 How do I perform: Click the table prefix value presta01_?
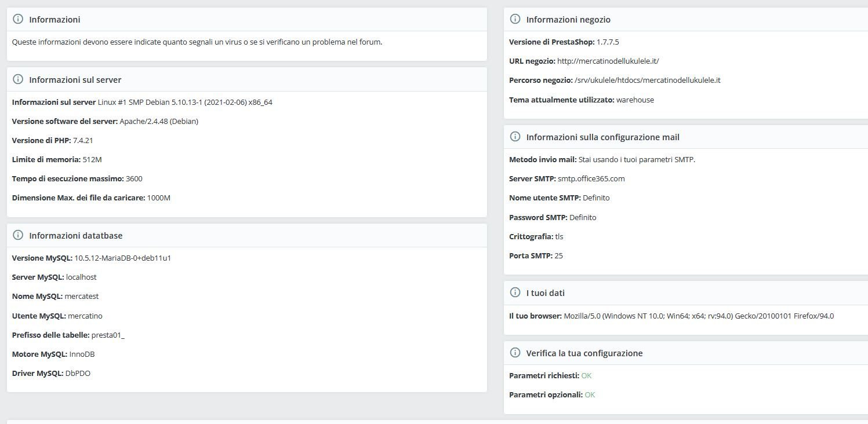(x=108, y=335)
